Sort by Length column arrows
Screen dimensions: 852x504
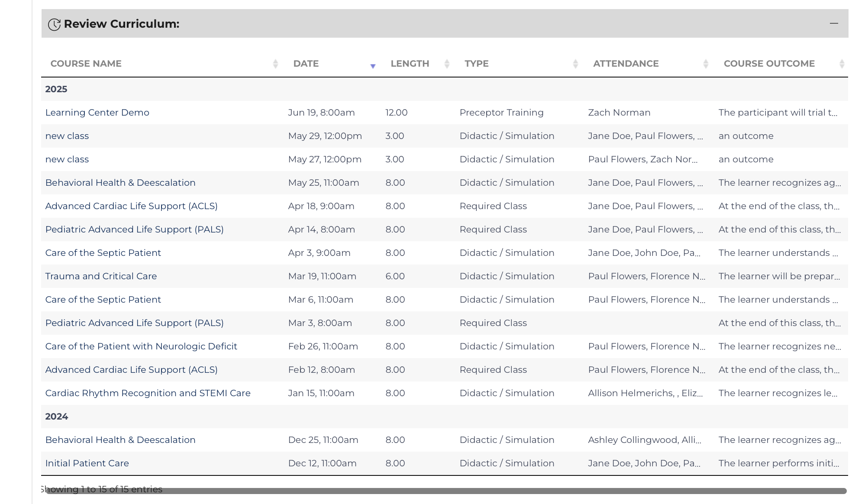447,64
